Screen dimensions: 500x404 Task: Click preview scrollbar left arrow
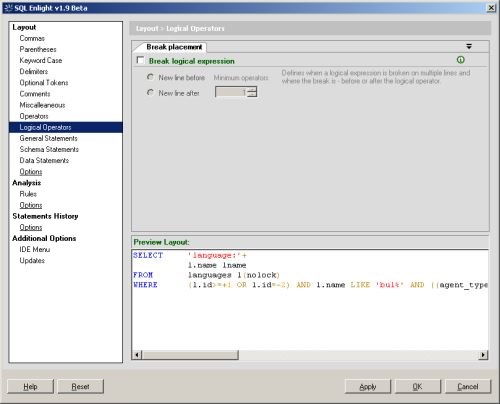[x=137, y=355]
